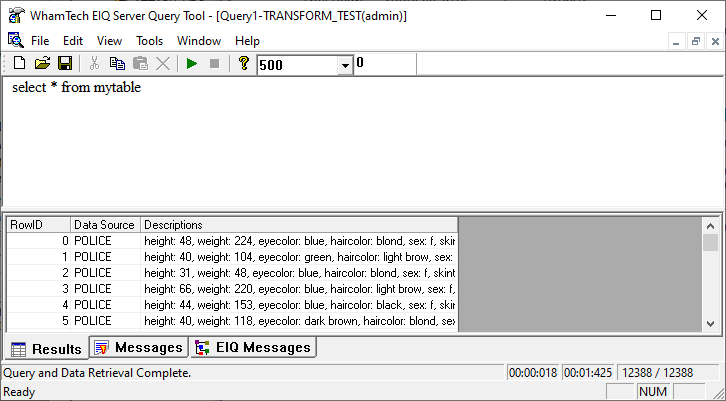This screenshot has width=726, height=401.
Task: Click the 00:00:018 timing status field
Action: point(533,373)
